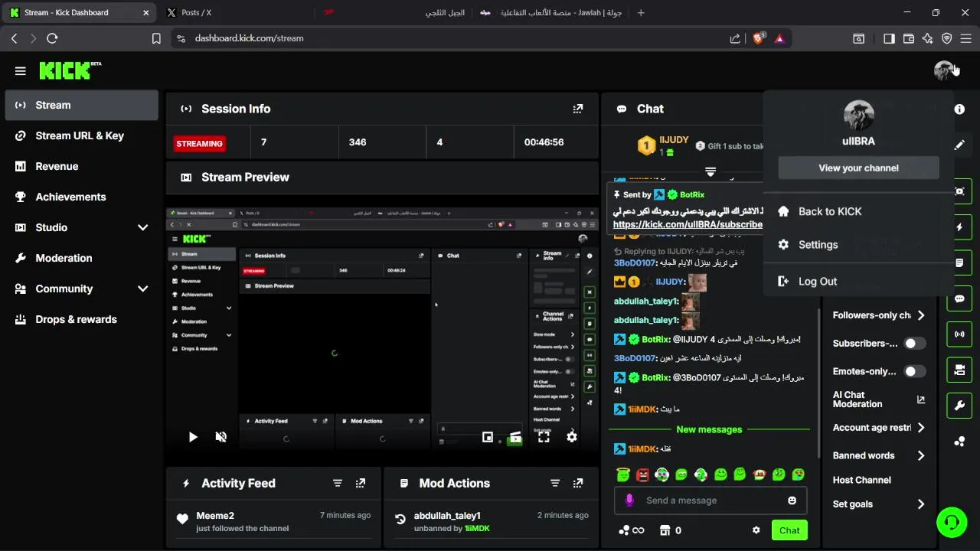Open Achievements in the sidebar
980x551 pixels.
pyautogui.click(x=82, y=197)
